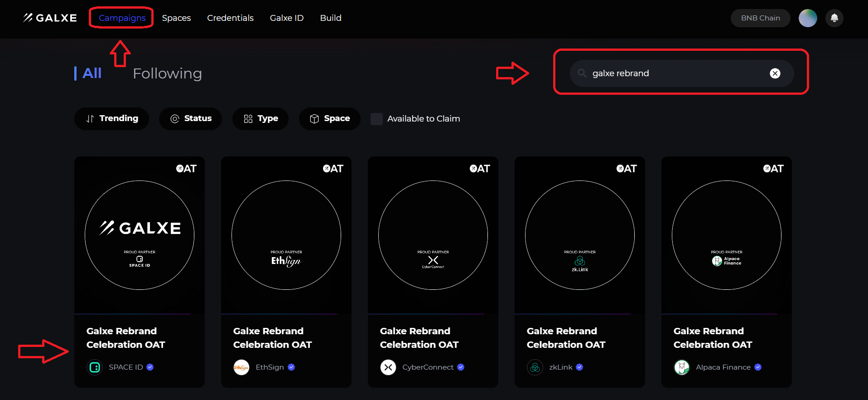Click the OAT badge on zkLink card
868x400 pixels.
coord(627,169)
